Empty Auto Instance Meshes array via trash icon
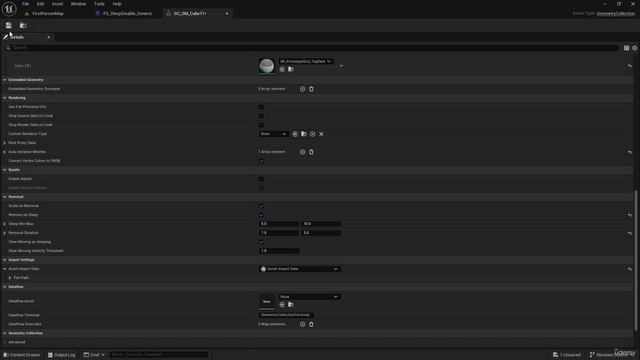This screenshot has height=360, width=640. tap(311, 152)
